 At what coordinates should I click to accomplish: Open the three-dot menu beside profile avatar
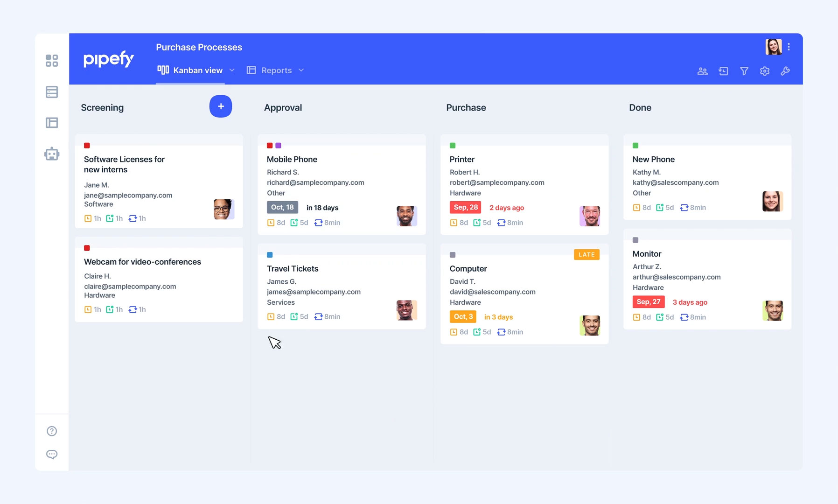pos(789,47)
